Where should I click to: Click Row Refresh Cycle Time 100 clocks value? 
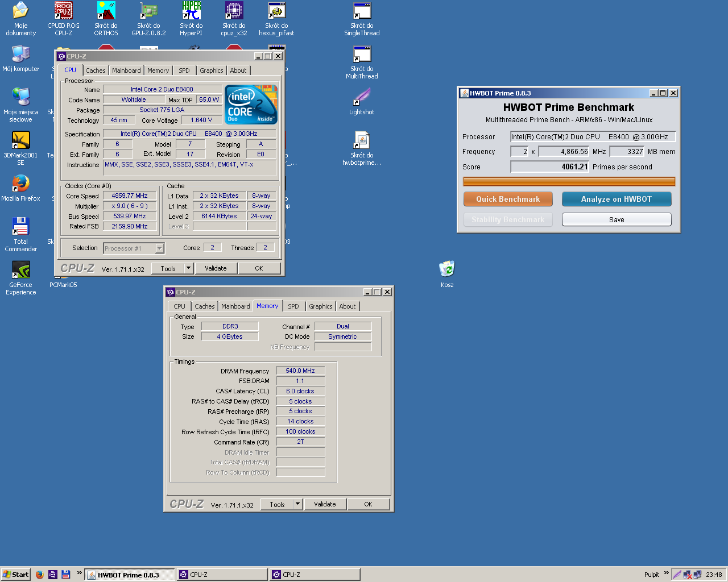point(300,431)
